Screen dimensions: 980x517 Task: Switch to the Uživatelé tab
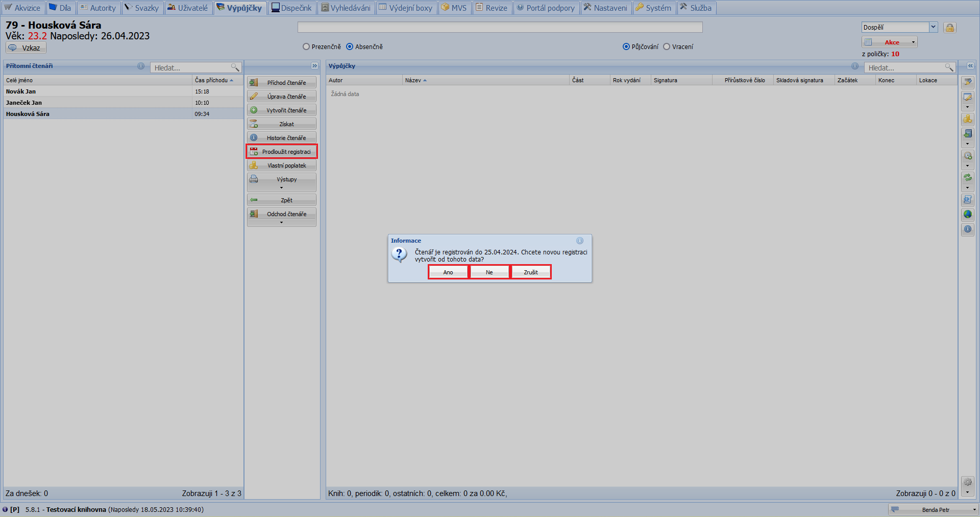click(x=188, y=8)
